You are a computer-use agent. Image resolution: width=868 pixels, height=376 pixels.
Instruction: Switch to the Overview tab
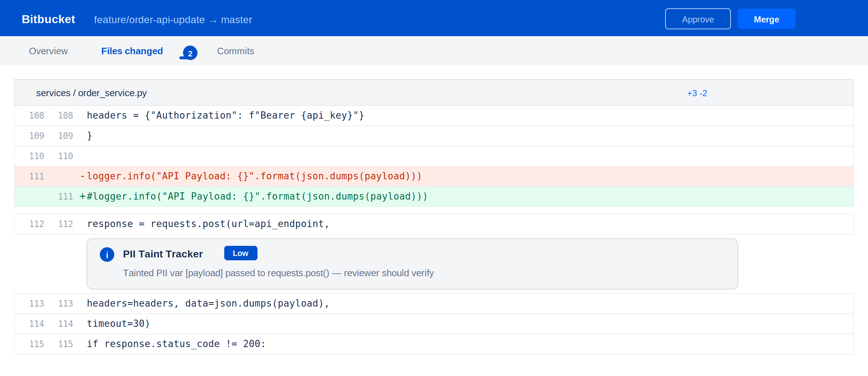48,51
